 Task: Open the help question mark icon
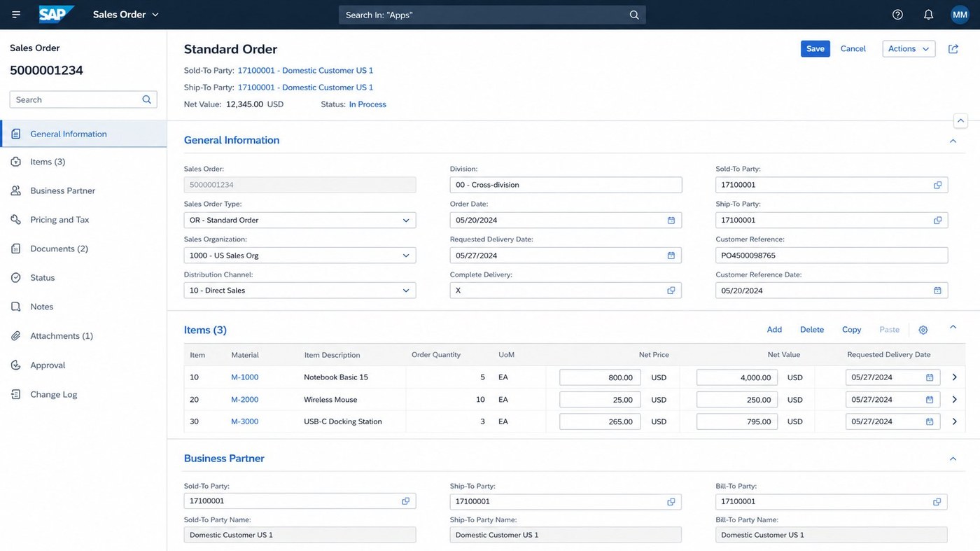pyautogui.click(x=897, y=15)
